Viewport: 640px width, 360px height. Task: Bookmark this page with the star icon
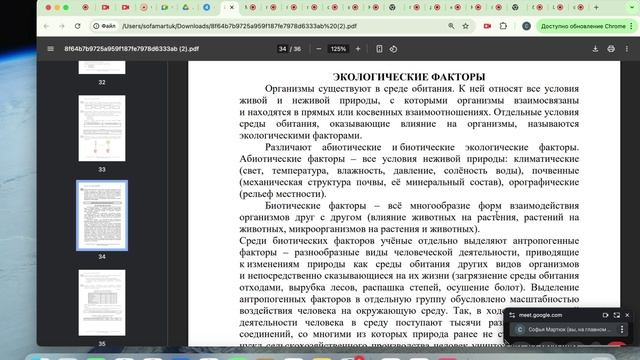(x=465, y=26)
